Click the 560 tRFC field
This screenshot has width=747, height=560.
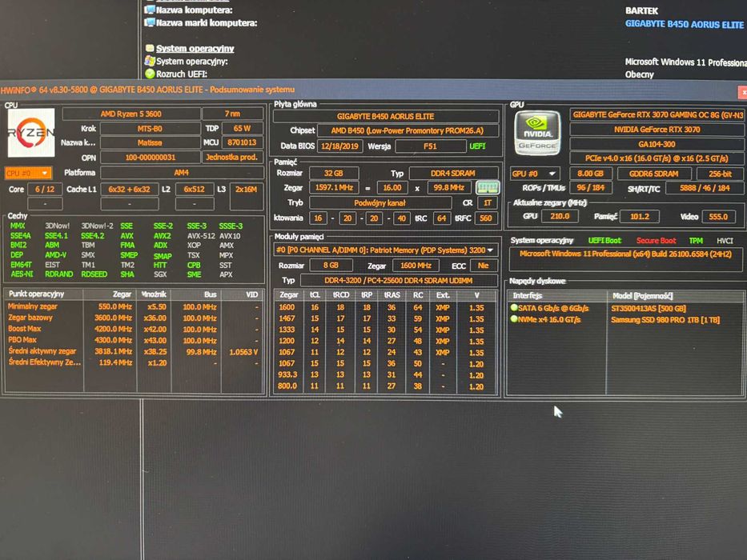point(486,218)
